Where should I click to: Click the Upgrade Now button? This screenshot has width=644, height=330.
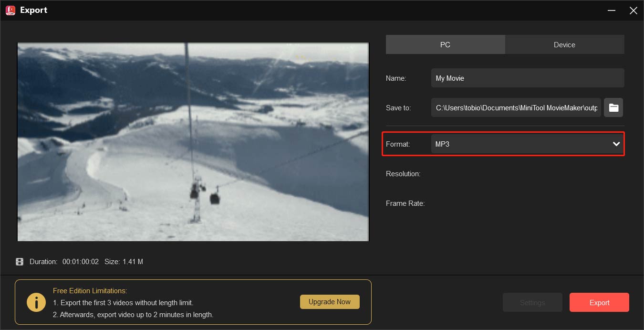coord(330,302)
